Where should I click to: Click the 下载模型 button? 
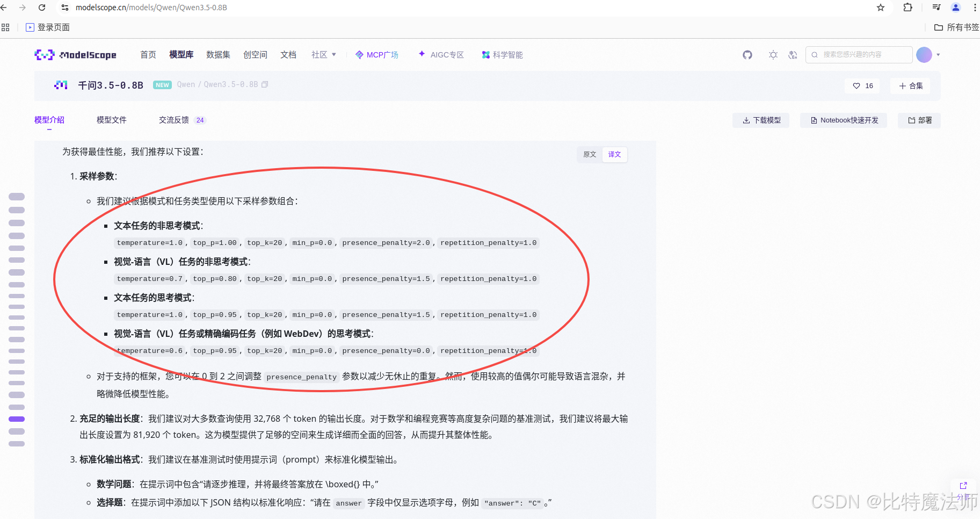pos(761,120)
